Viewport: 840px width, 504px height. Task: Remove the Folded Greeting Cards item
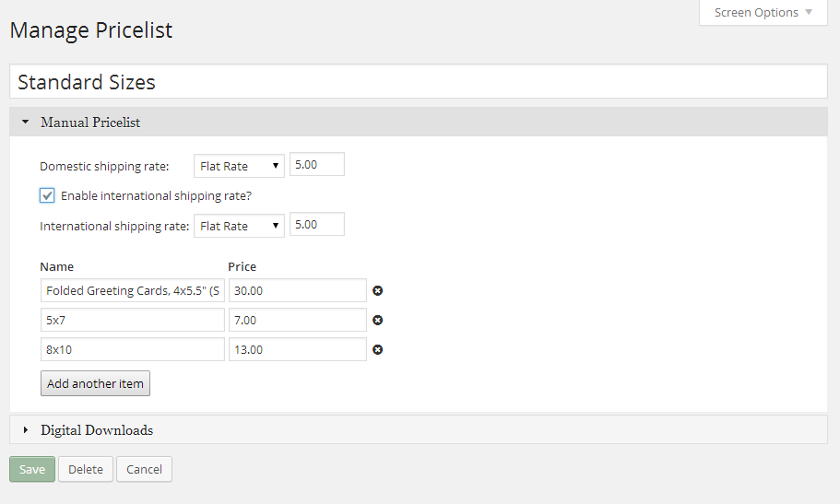tap(378, 291)
